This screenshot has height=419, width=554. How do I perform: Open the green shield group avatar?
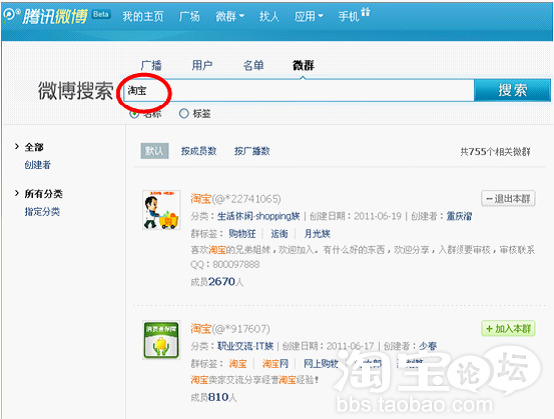161,340
